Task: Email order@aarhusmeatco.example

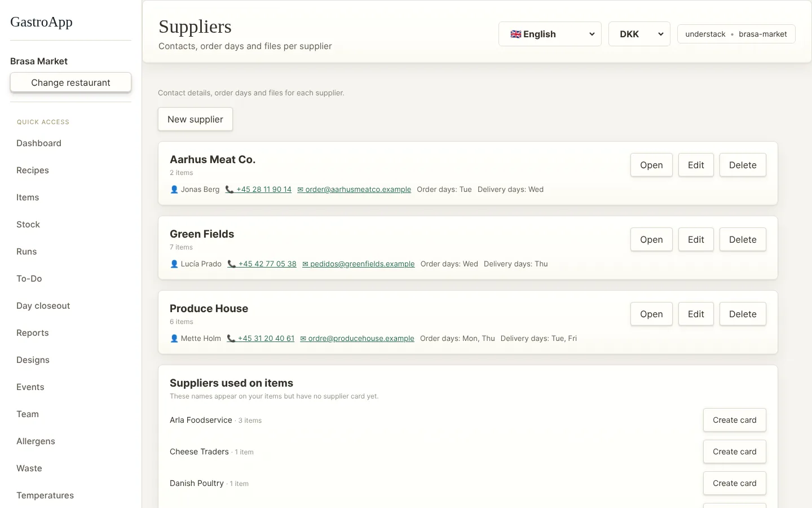Action: click(x=354, y=189)
